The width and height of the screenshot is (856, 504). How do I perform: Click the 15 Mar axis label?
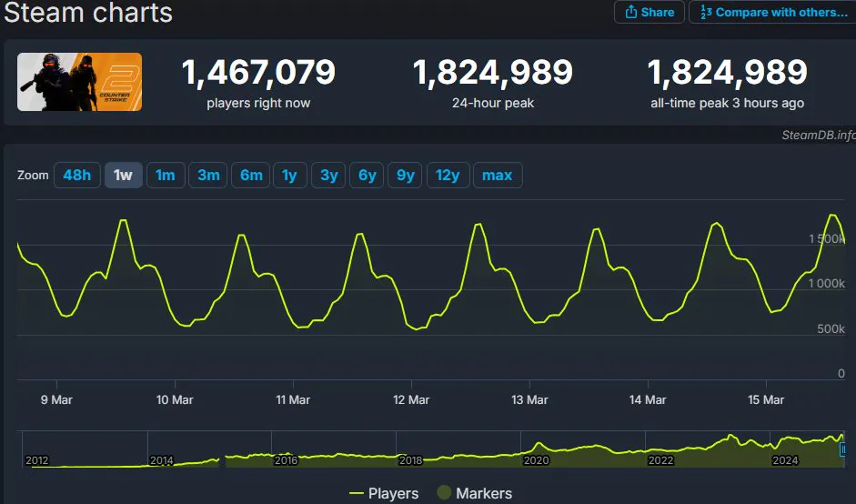(x=766, y=399)
